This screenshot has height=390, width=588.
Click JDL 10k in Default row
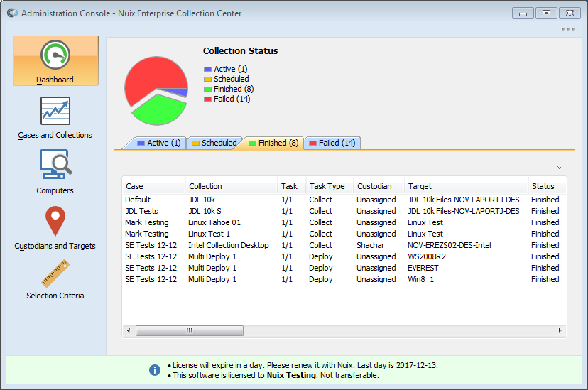pos(202,200)
